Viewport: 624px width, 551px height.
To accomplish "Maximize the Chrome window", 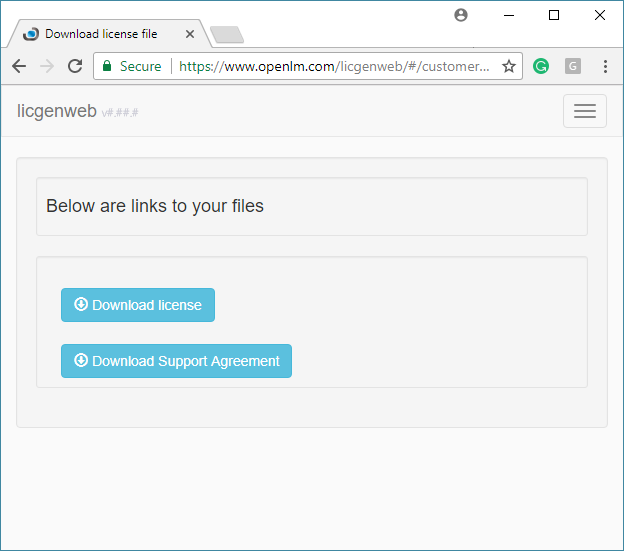I will pos(554,15).
